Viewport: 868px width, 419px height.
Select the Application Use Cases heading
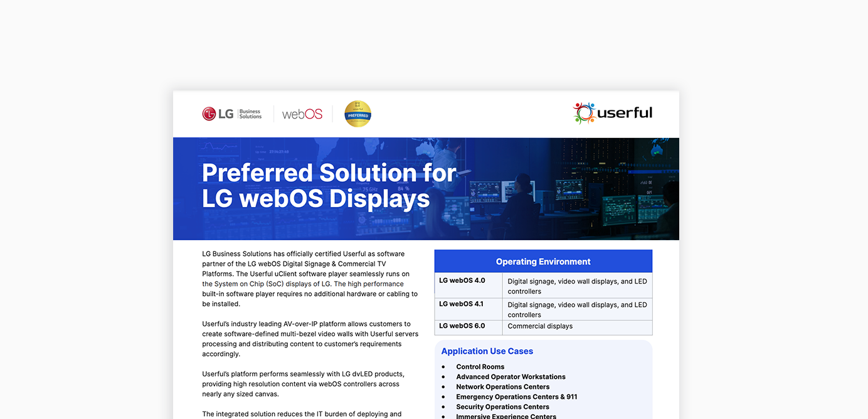pos(487,351)
